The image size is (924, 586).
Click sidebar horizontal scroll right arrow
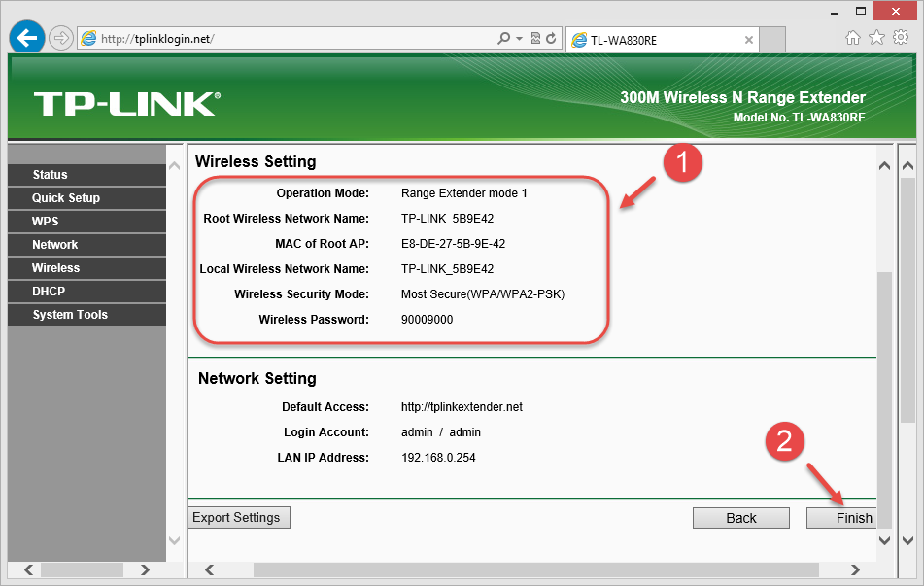click(x=145, y=569)
